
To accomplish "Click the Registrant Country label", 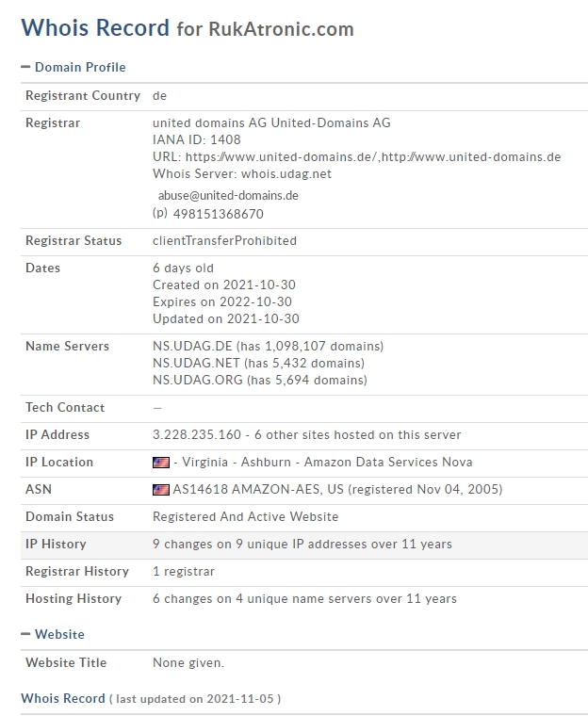I will pos(83,95).
